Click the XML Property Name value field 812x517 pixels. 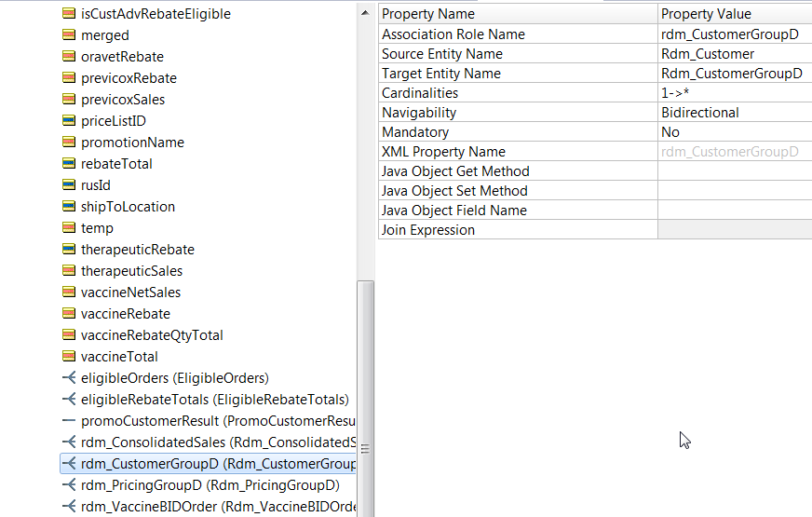click(735, 152)
